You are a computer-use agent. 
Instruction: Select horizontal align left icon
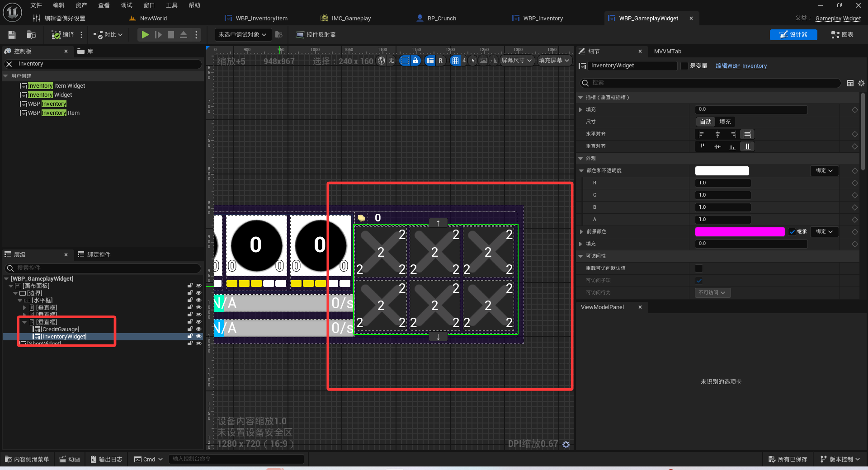click(701, 134)
